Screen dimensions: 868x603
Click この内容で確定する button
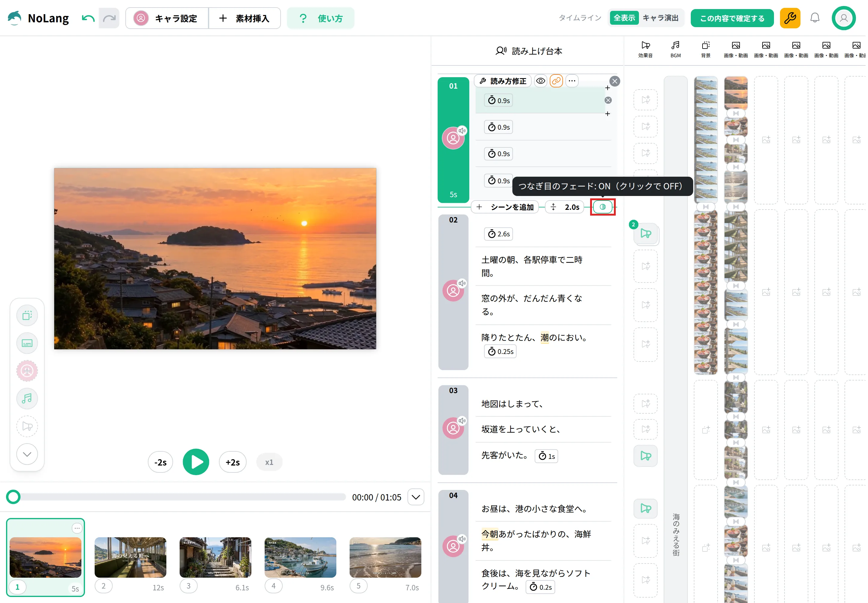pos(732,18)
